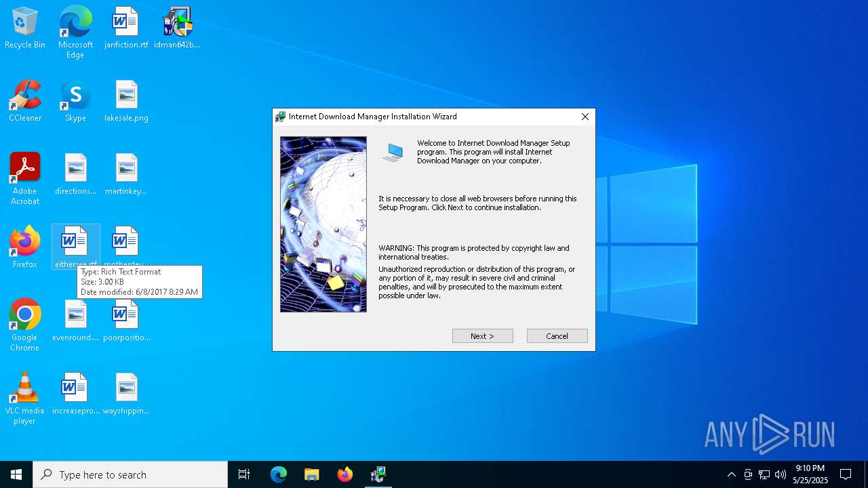Click Next to continue IDM installation
868x488 pixels.
click(482, 336)
